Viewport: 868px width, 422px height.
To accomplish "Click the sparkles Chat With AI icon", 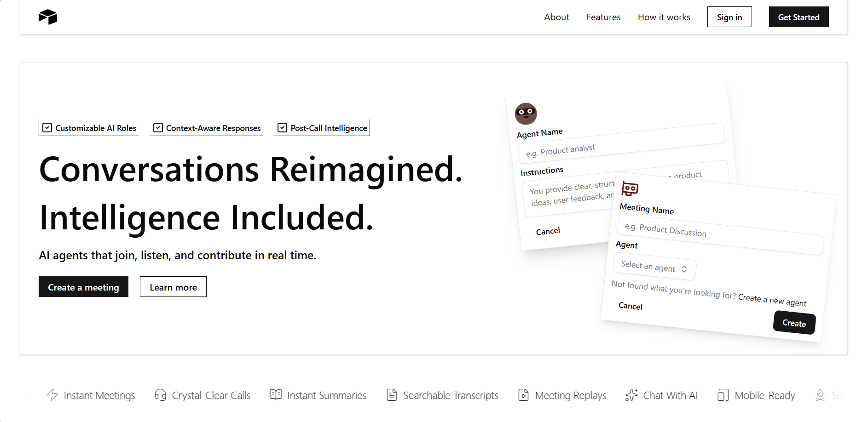I will tap(631, 395).
